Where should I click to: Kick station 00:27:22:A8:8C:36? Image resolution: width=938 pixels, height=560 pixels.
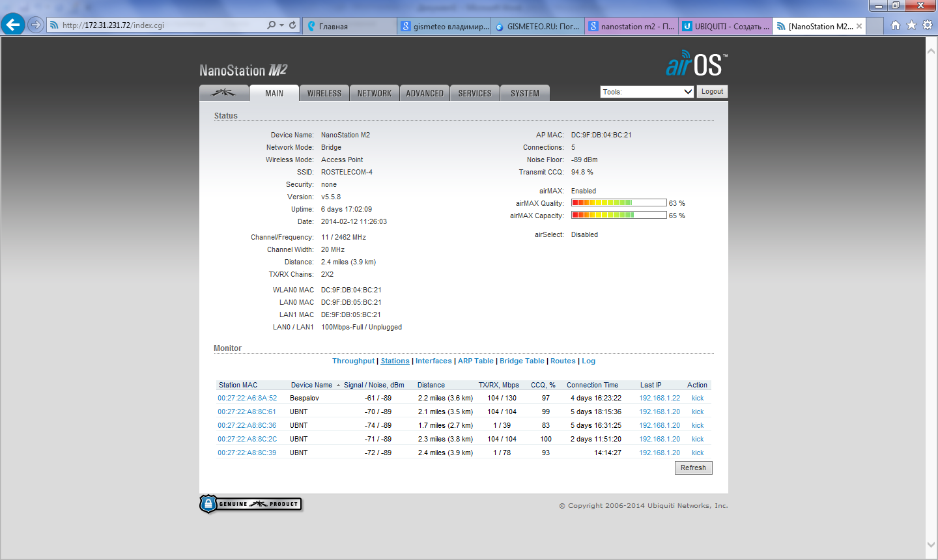point(698,425)
